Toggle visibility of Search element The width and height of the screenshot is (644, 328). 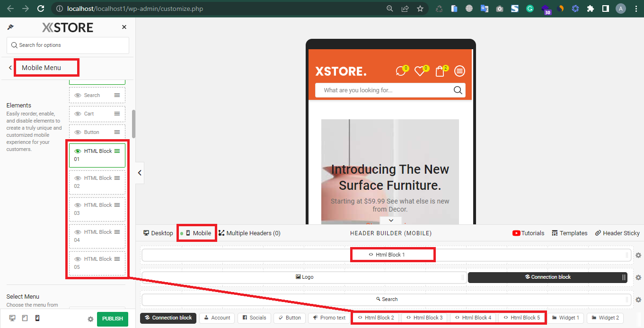point(78,95)
